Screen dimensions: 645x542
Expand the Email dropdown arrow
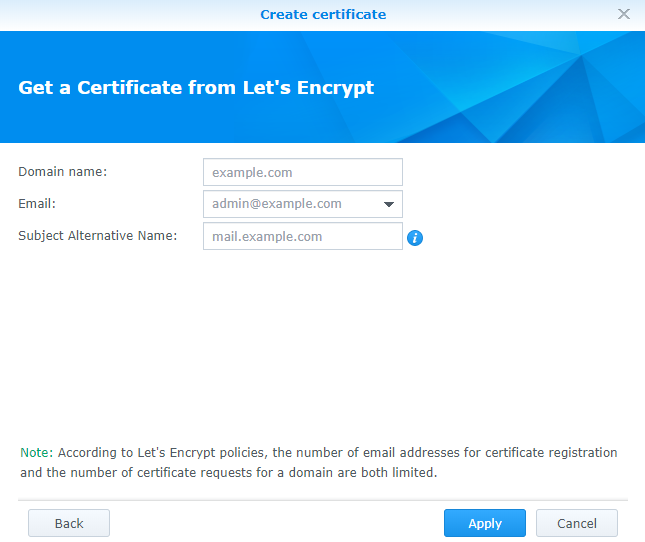(389, 204)
